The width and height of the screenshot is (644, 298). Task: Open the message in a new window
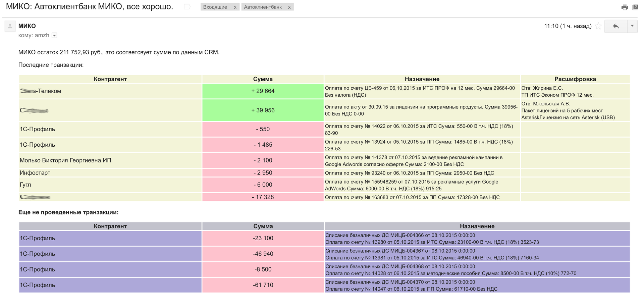coord(635,7)
